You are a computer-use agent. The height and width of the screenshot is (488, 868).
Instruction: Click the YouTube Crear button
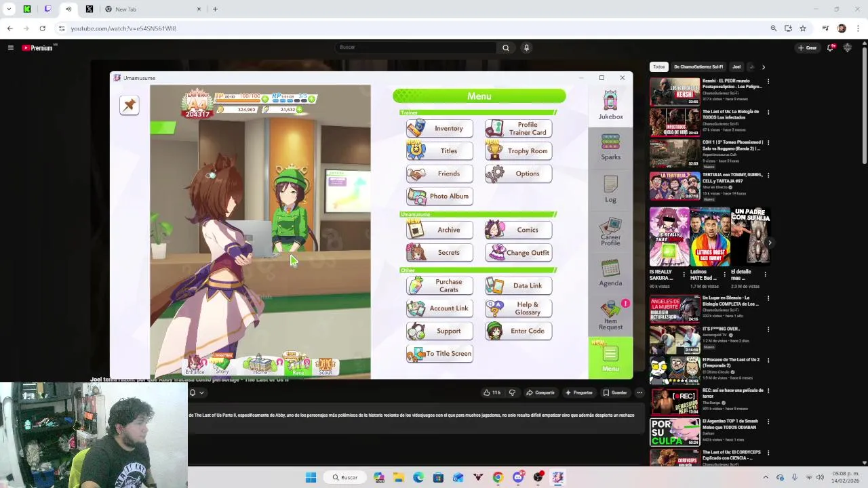pyautogui.click(x=807, y=47)
